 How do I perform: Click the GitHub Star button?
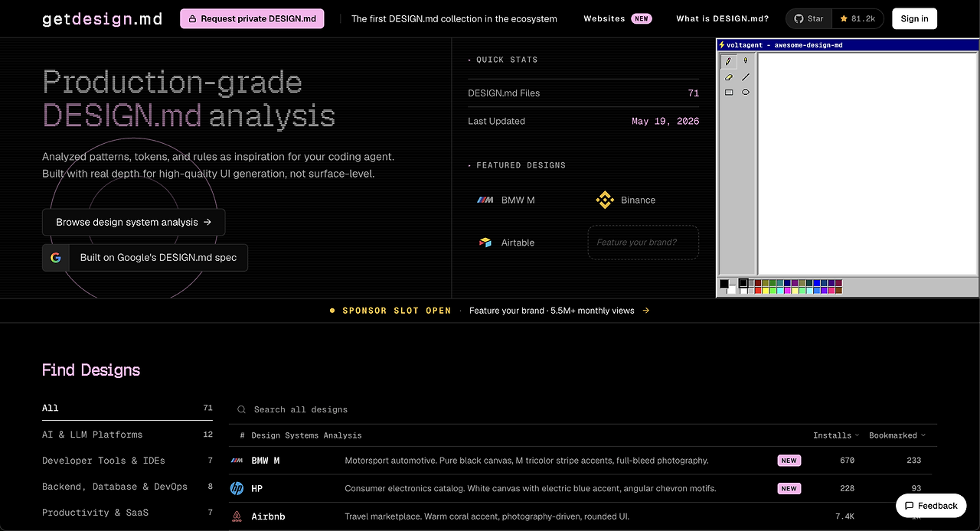(x=808, y=19)
